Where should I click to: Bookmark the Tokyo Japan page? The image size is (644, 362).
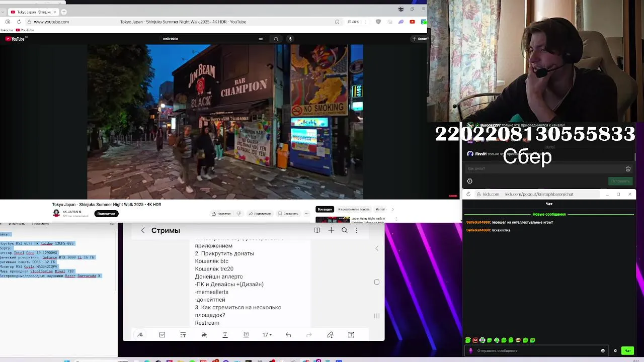[337, 22]
